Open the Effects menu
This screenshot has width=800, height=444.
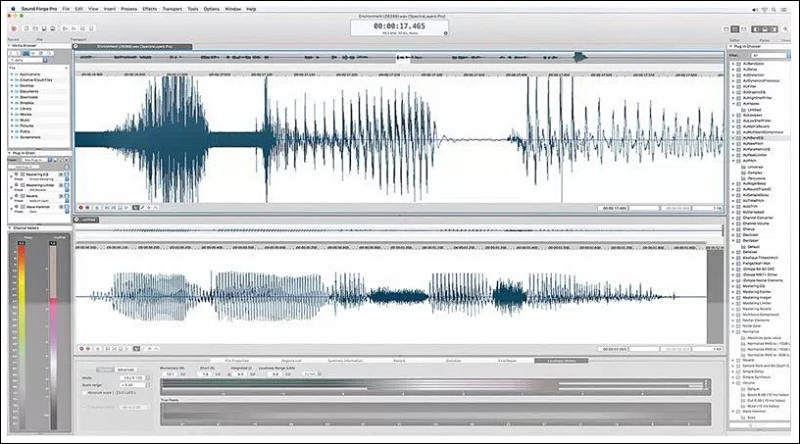coord(149,9)
